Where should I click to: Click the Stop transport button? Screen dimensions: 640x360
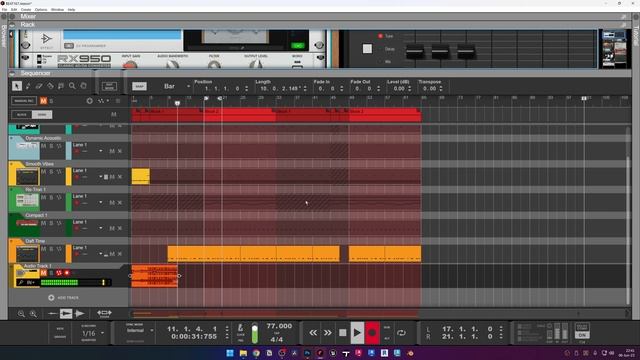click(x=342, y=333)
